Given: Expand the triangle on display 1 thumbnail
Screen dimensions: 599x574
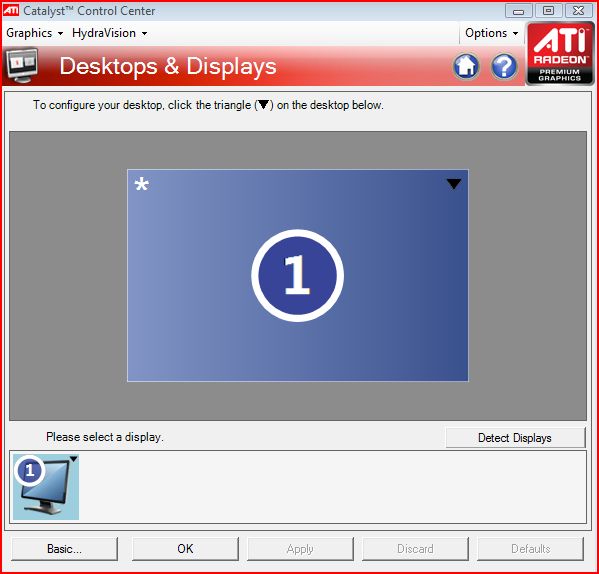Looking at the screenshot, I should [73, 459].
